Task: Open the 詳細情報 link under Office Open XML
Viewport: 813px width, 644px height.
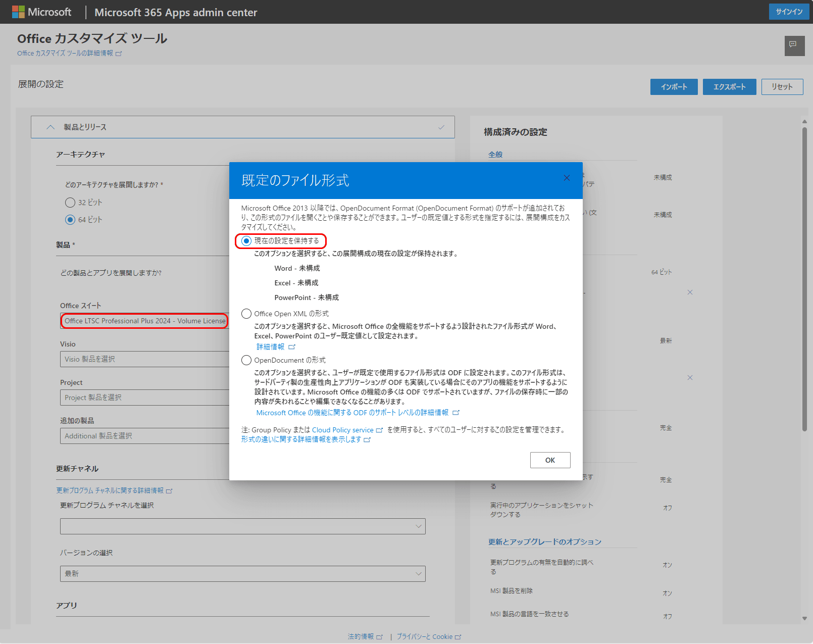Action: 271,347
